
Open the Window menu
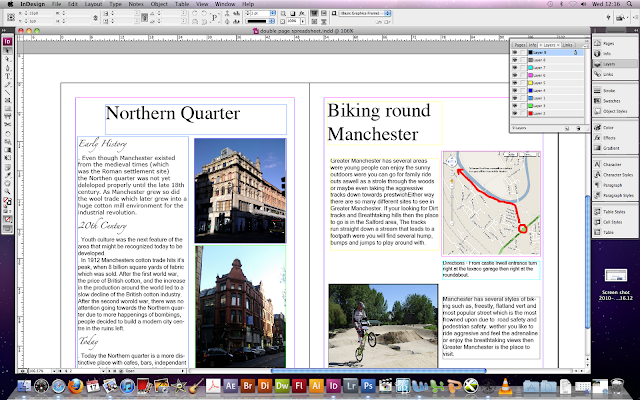[x=225, y=4]
